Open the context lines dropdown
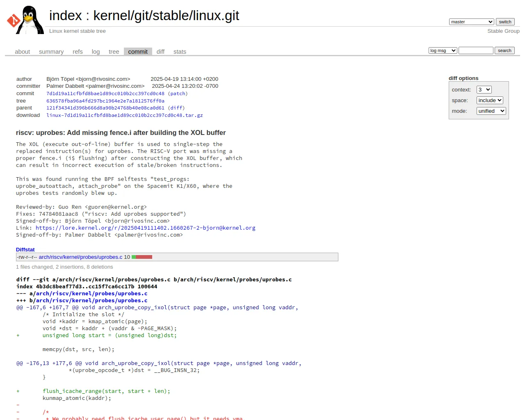Image resolution: width=525 pixels, height=420 pixels. point(484,89)
